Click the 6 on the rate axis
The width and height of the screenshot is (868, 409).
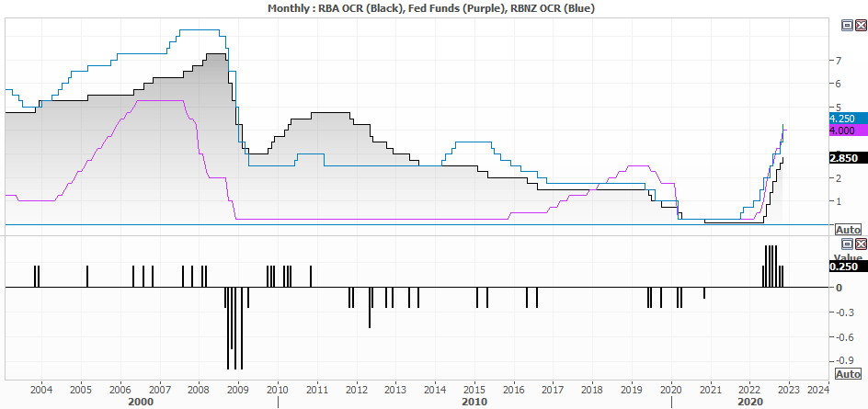(x=839, y=84)
